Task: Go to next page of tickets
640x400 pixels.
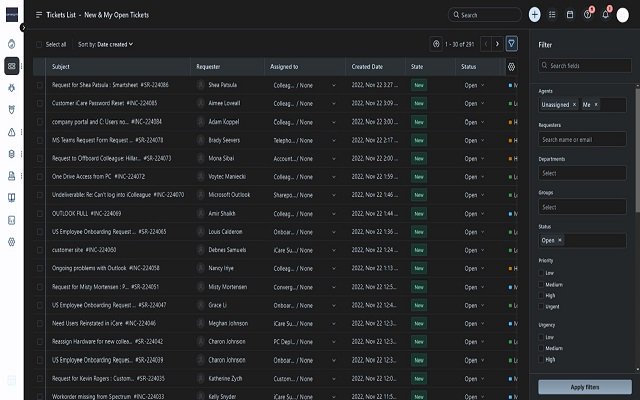Action: coord(497,44)
